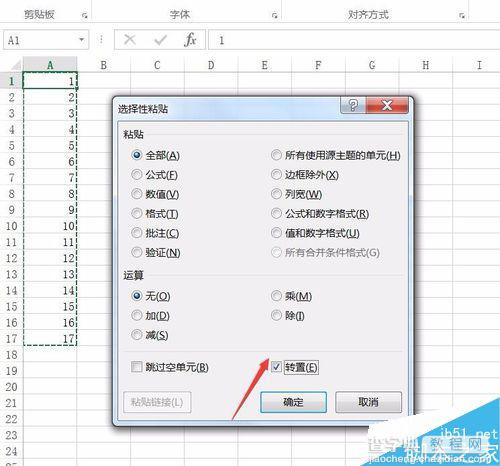Select column H header
The height and width of the screenshot is (466, 500).
click(426, 65)
